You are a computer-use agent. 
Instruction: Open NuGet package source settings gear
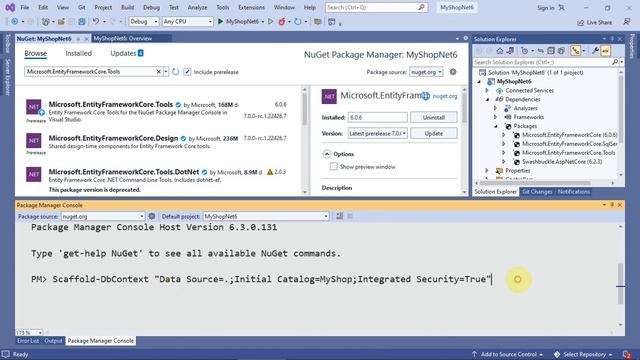tap(453, 72)
